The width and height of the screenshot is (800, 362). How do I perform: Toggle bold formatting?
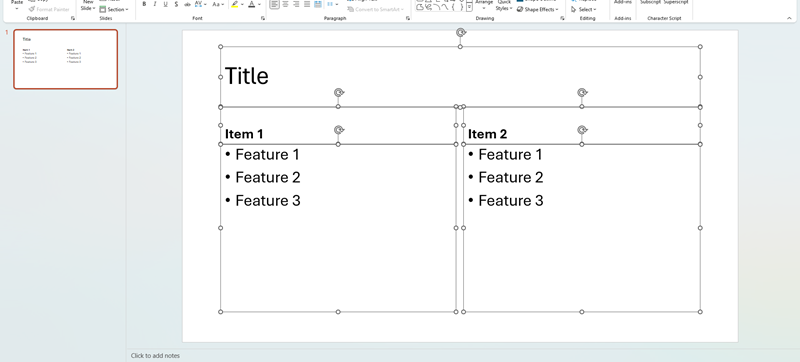[144, 4]
